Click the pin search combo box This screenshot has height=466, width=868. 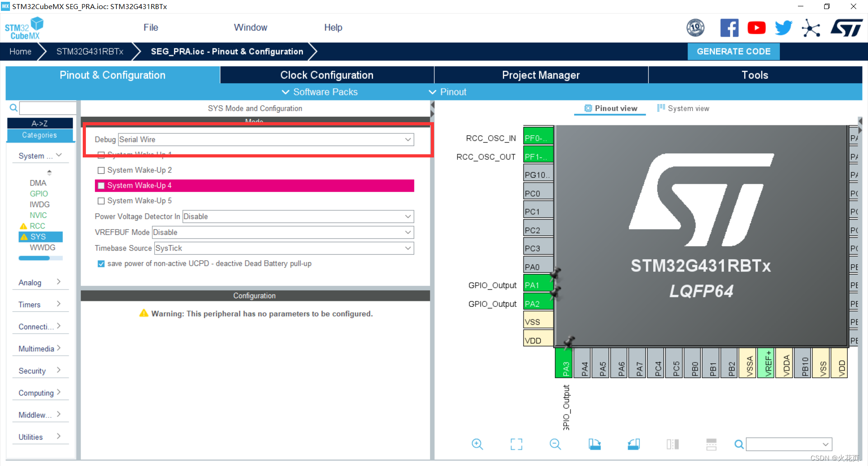coord(789,444)
